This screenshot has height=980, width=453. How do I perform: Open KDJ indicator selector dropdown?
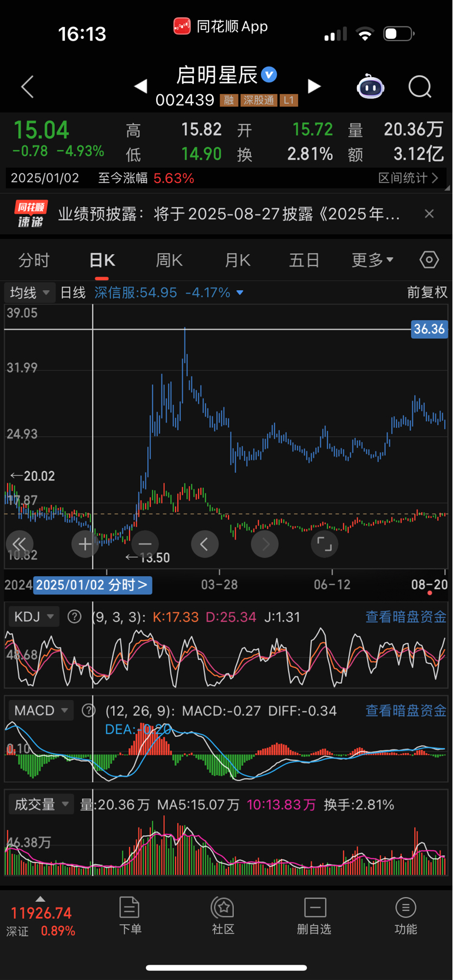[x=34, y=617]
